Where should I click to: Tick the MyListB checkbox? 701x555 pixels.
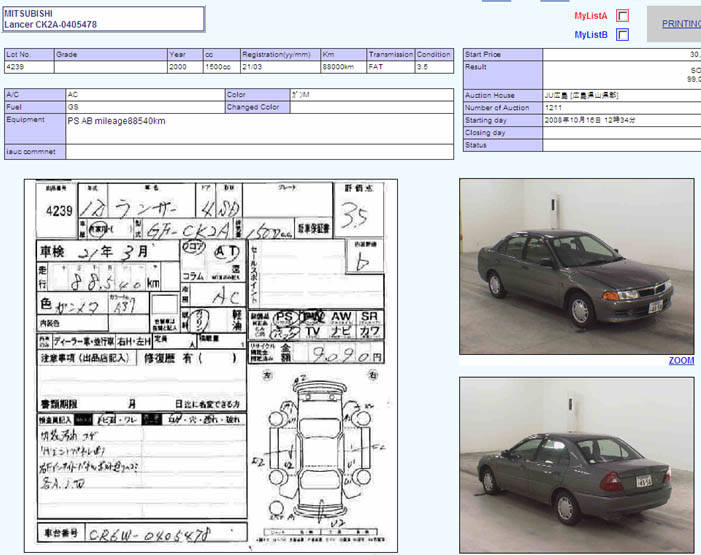click(x=622, y=34)
